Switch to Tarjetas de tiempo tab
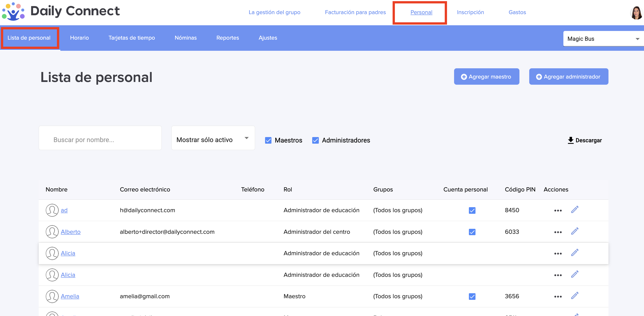Image resolution: width=644 pixels, height=316 pixels. (131, 38)
